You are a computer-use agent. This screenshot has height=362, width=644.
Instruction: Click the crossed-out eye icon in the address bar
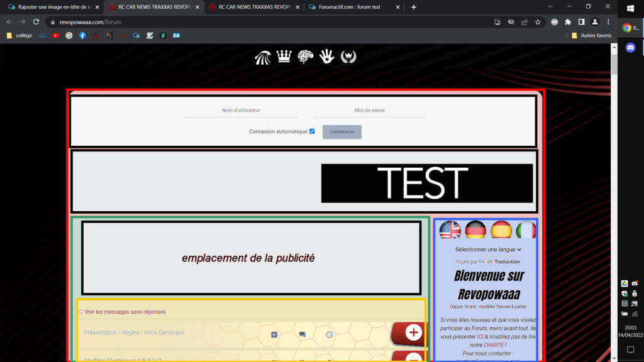pos(511,22)
